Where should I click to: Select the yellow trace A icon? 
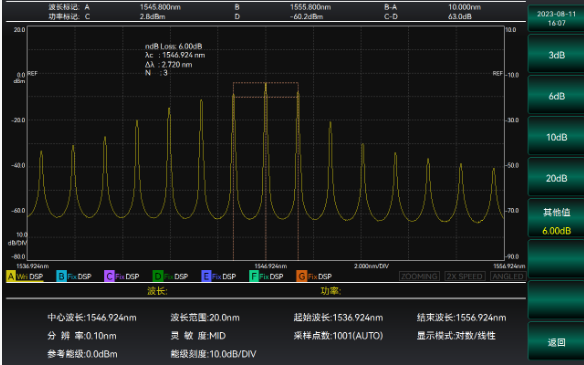tap(11, 276)
